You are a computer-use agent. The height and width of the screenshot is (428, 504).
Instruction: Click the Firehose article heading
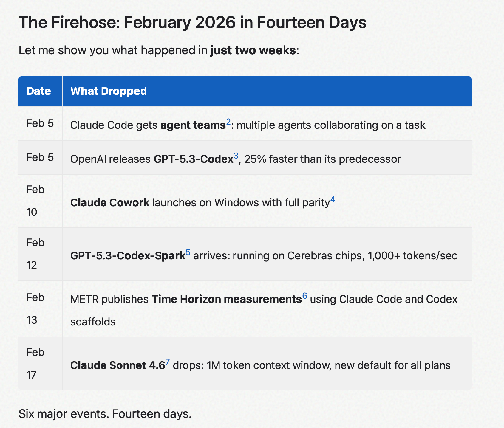[x=192, y=23]
